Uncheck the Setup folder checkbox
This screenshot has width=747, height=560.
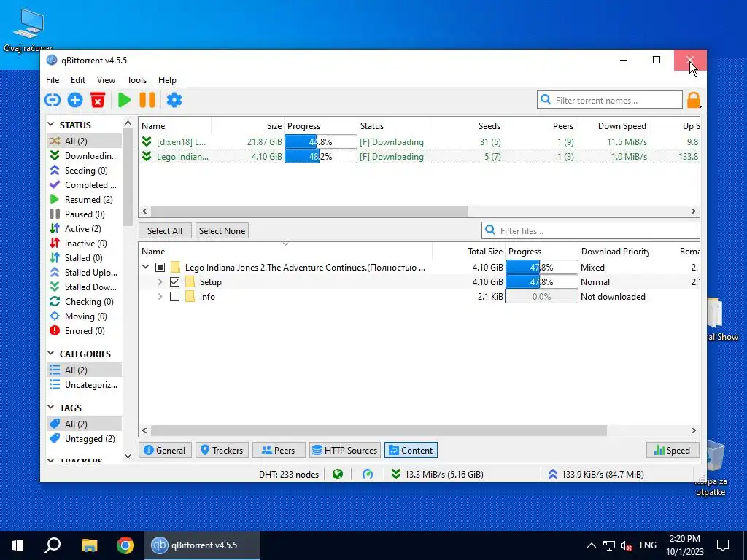[x=174, y=282]
